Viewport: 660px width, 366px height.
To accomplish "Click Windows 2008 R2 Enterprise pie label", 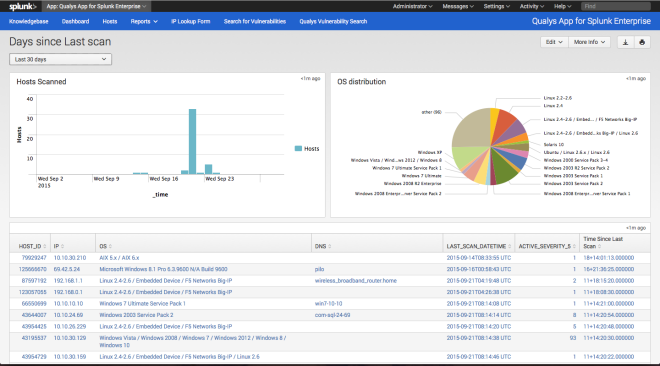I will [x=412, y=183].
